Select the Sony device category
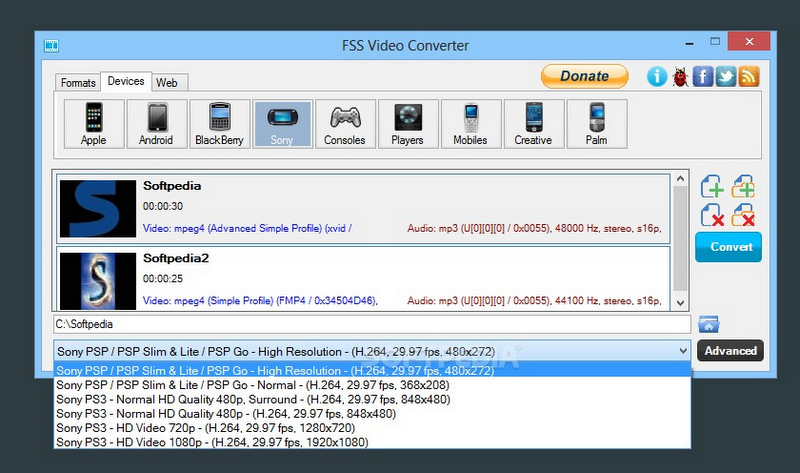 pyautogui.click(x=282, y=124)
